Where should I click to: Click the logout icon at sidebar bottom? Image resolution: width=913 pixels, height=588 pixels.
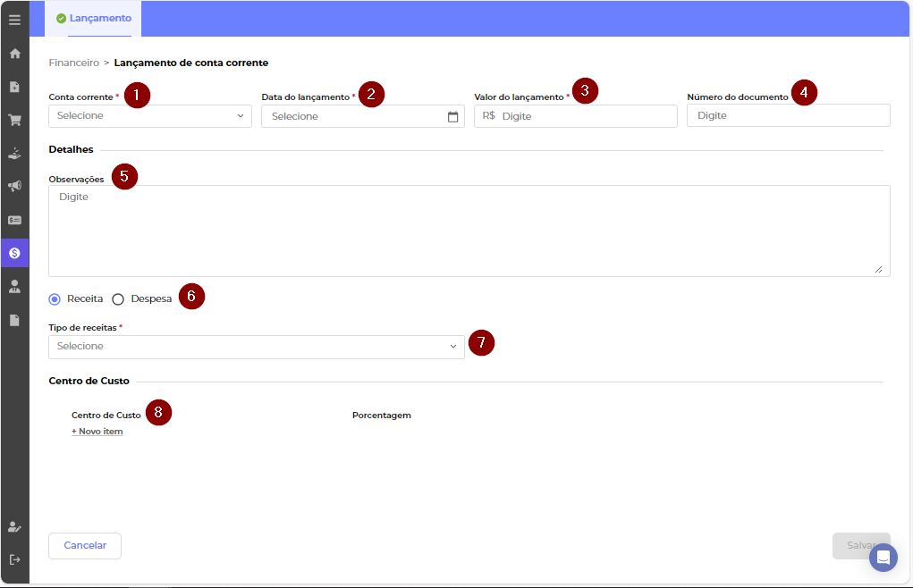[14, 559]
